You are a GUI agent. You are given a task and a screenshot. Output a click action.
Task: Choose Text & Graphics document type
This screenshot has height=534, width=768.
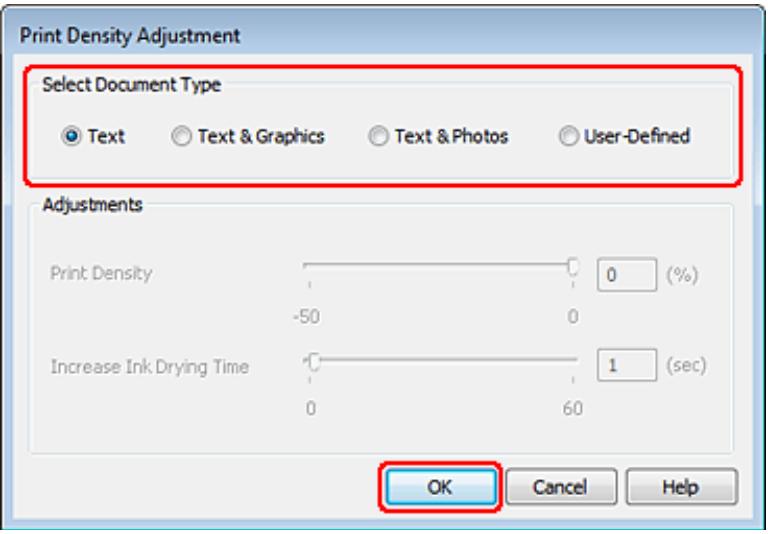coord(181,137)
